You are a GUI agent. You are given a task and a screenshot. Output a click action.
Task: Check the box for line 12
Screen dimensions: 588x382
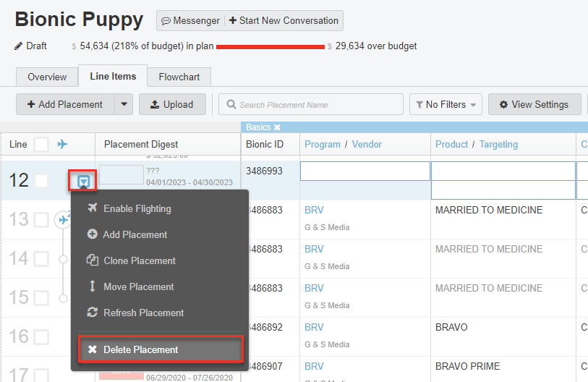coord(41,181)
